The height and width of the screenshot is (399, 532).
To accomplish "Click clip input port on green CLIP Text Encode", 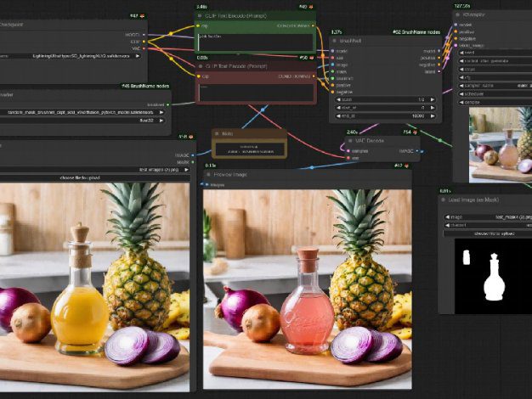I will [x=199, y=25].
